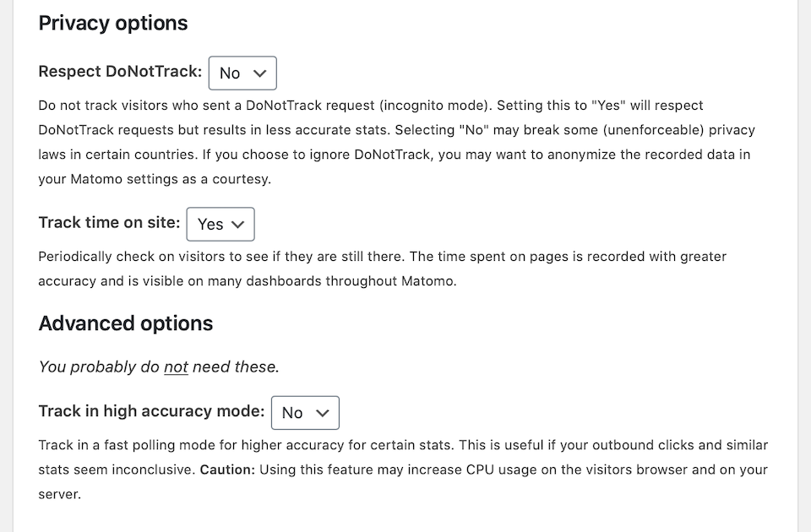The width and height of the screenshot is (811, 532).
Task: Click the "No" value in high accuracy select
Action: (292, 413)
